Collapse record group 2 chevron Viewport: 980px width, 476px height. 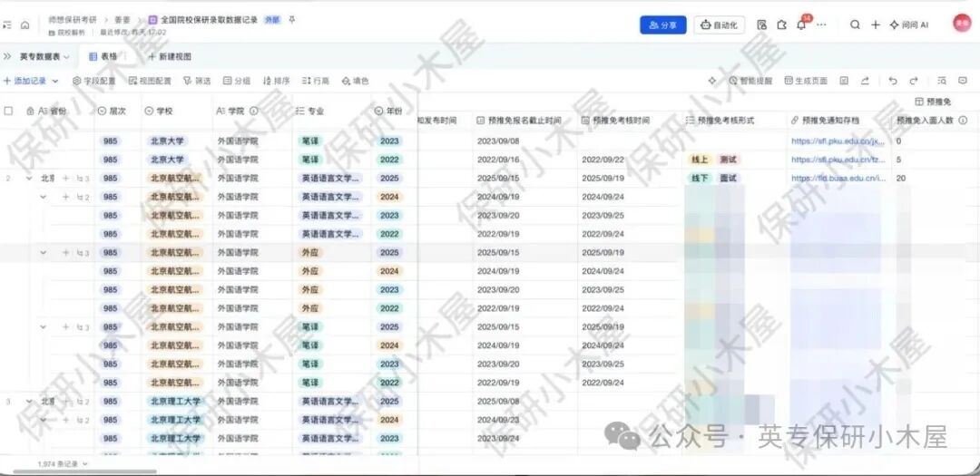point(29,178)
